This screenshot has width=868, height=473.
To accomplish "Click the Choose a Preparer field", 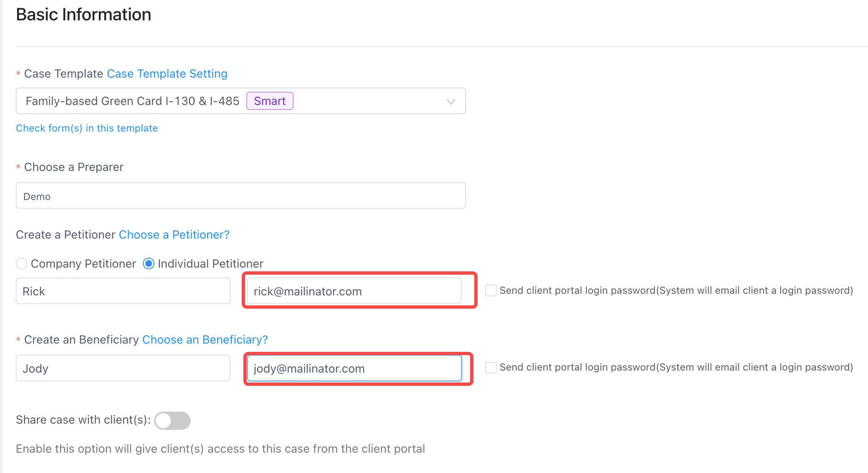I will coord(241,195).
